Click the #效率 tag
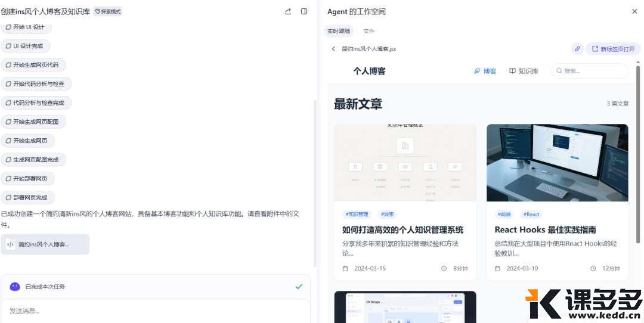644x323 pixels. coord(388,214)
